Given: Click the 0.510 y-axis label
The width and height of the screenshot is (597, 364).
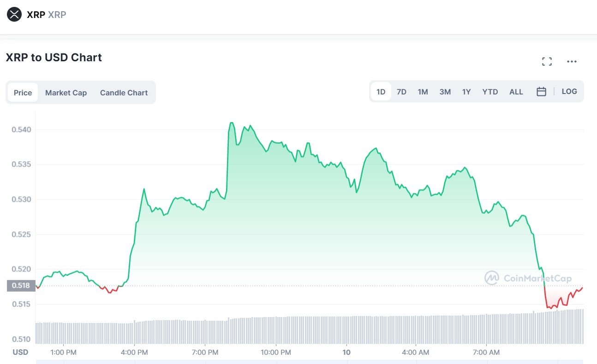Looking at the screenshot, I should 21,339.
